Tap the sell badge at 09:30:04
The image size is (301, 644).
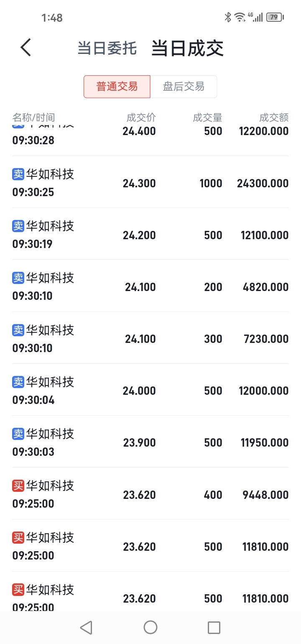18,382
